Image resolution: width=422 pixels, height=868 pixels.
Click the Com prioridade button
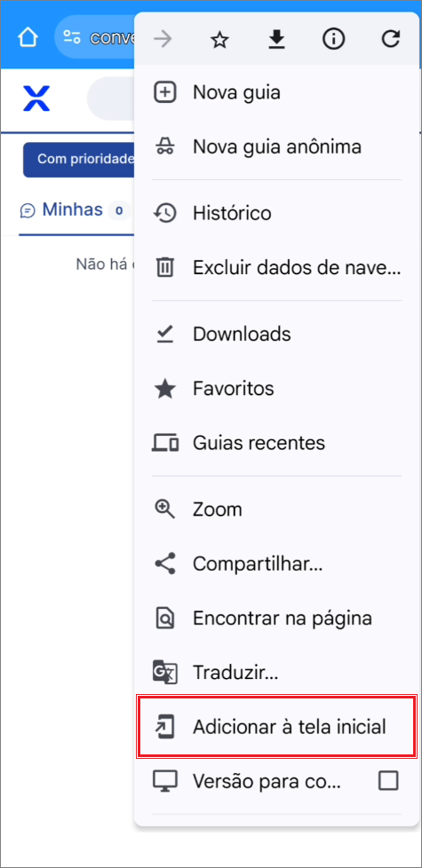(79, 160)
